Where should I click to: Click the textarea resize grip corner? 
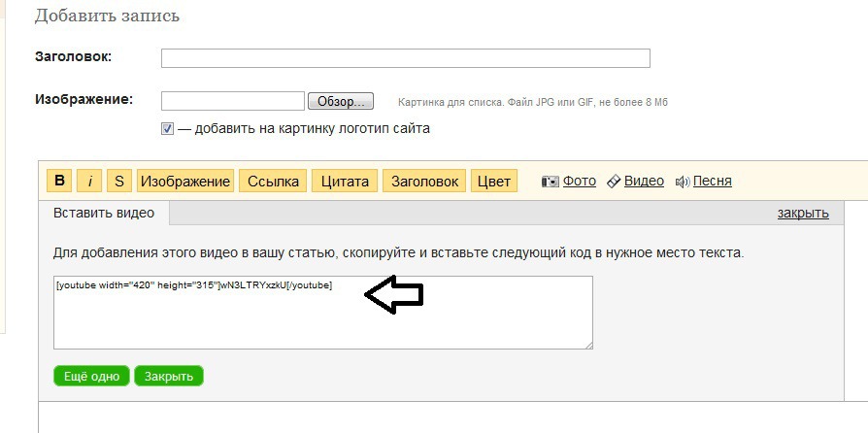pyautogui.click(x=588, y=345)
